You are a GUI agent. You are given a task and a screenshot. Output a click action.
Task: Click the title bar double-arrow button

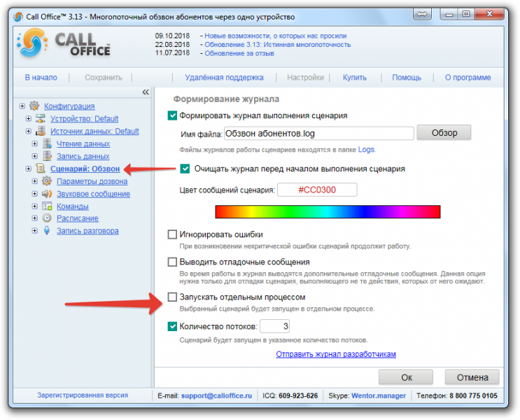click(x=422, y=14)
